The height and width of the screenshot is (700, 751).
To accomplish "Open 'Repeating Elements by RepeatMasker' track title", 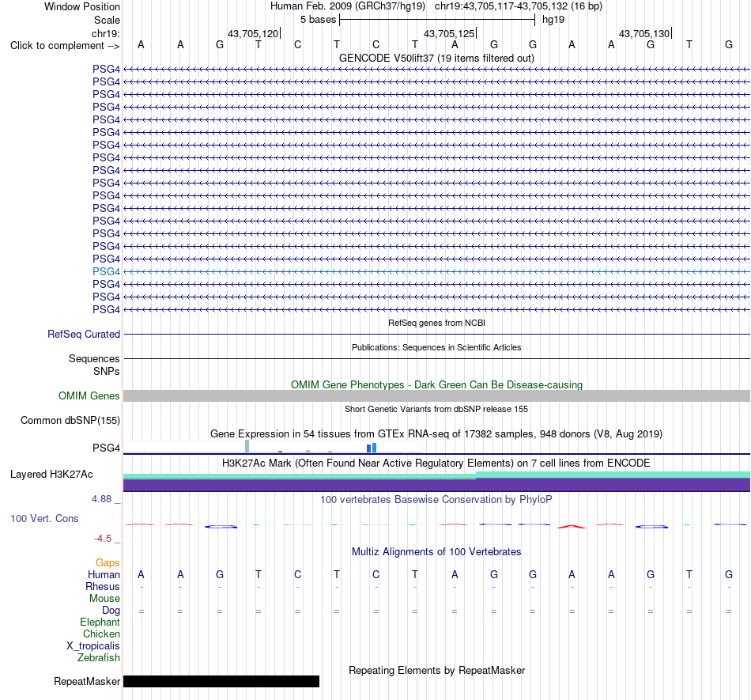I will click(436, 670).
